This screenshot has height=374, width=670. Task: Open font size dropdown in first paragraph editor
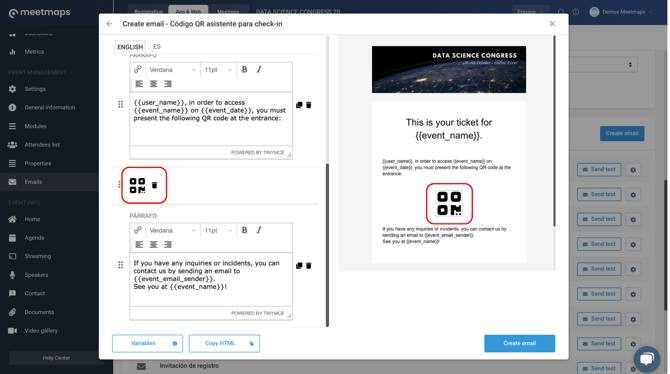tap(217, 70)
